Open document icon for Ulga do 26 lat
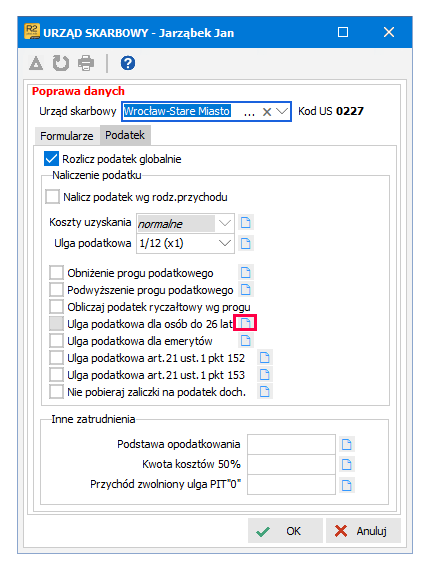Viewport: 442px width, 582px height. point(245,323)
